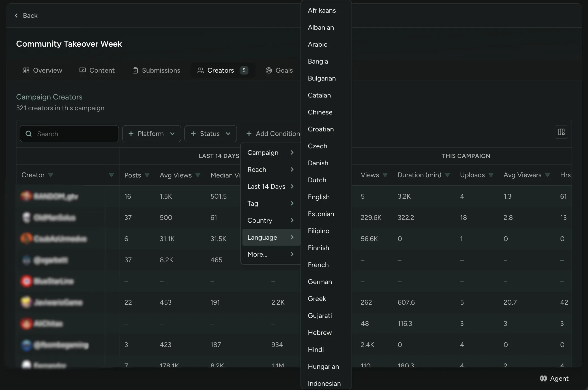The height and width of the screenshot is (390, 588).
Task: Click the 229.6K views cell
Action: click(371, 218)
